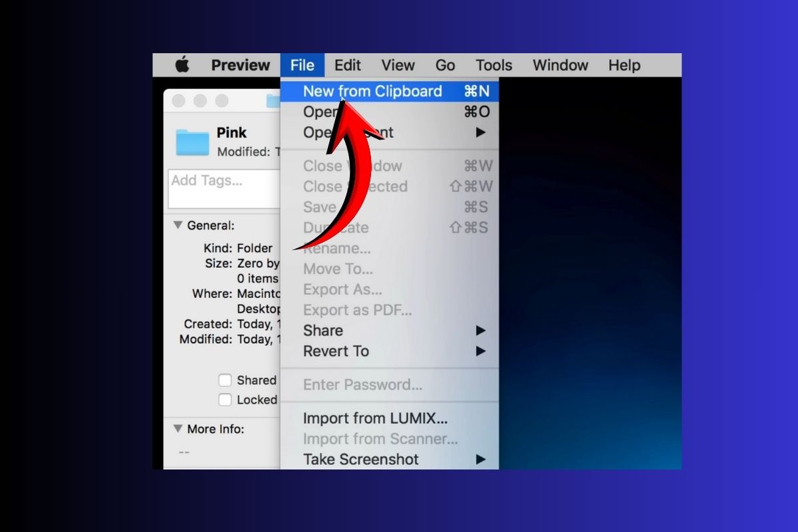The width and height of the screenshot is (798, 532).
Task: Expand the Revert To submenu
Action: pyautogui.click(x=390, y=351)
